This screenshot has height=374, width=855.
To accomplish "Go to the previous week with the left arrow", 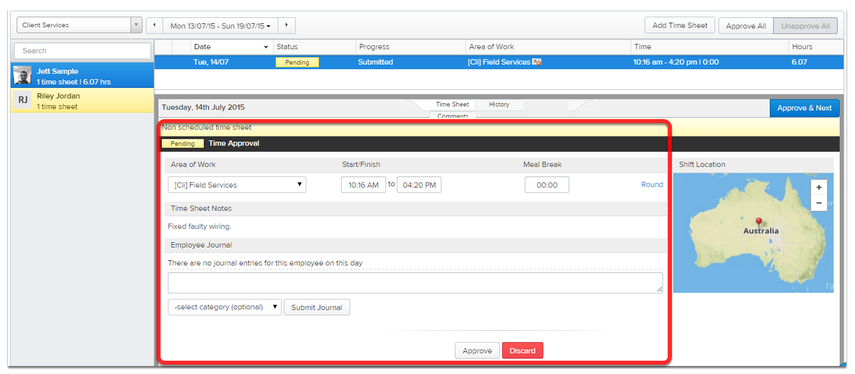I will [x=155, y=25].
